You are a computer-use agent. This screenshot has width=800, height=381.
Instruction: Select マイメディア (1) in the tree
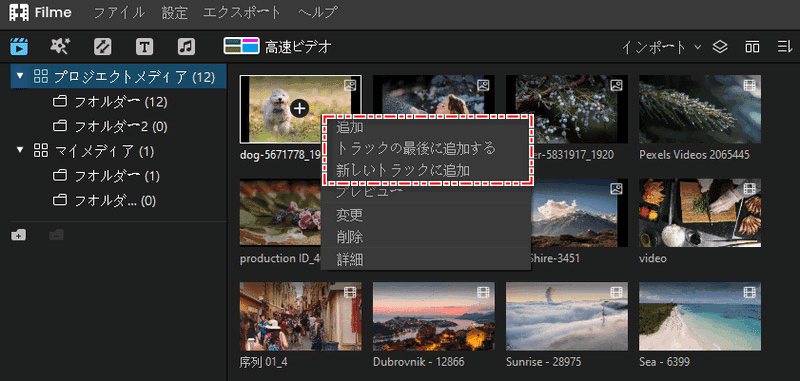click(x=93, y=151)
